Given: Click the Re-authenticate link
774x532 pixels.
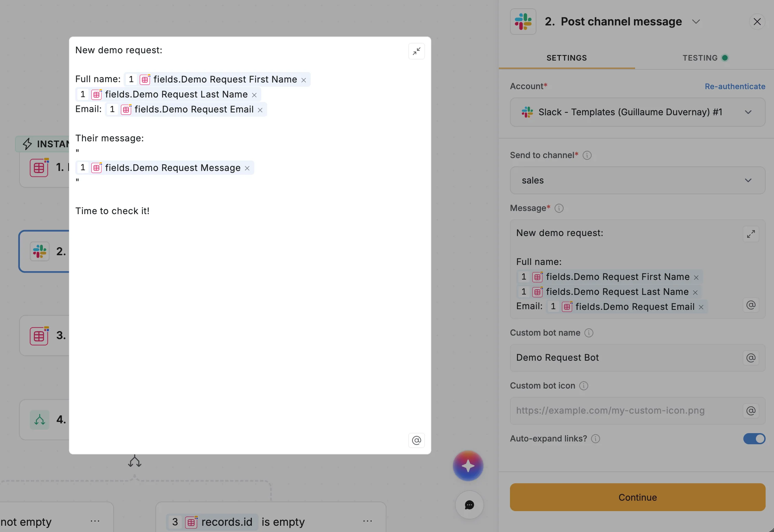Looking at the screenshot, I should [735, 86].
